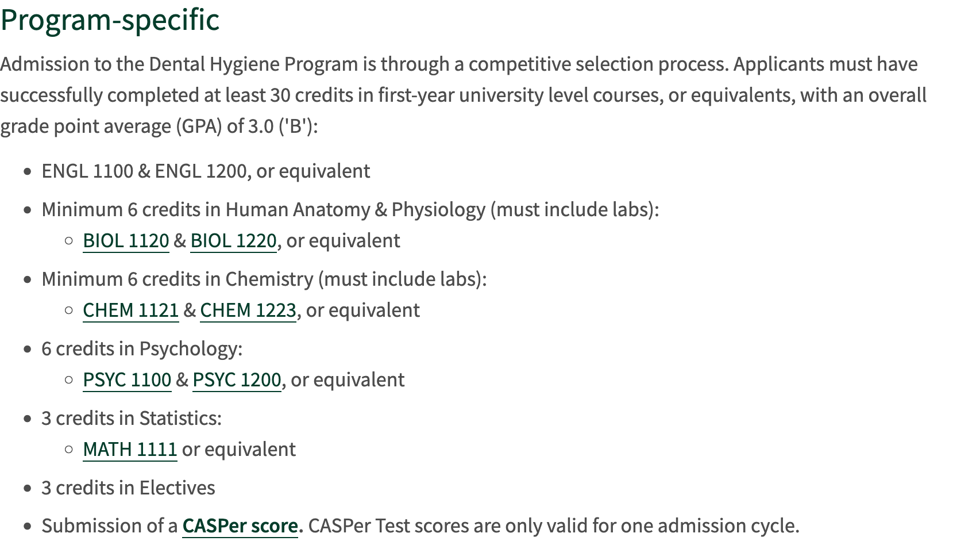
Task: Click the '3 credits in Electives' bullet
Action: 128,488
